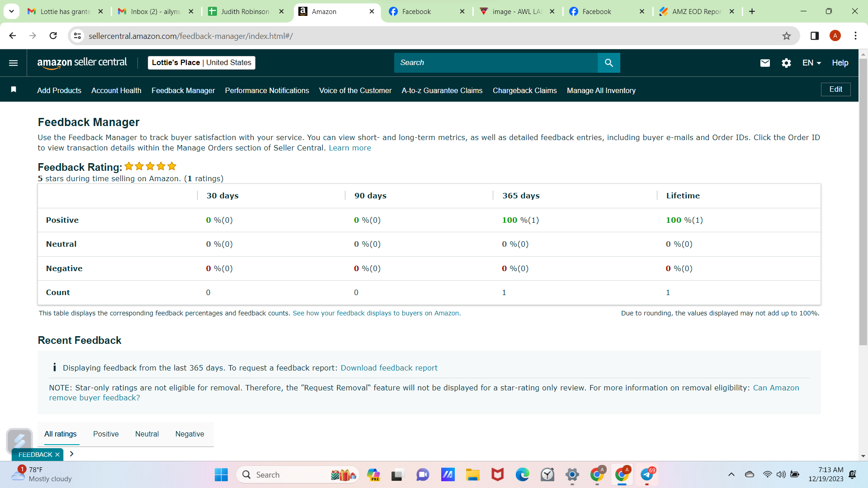
Task: Open the Help link
Action: pyautogui.click(x=840, y=63)
